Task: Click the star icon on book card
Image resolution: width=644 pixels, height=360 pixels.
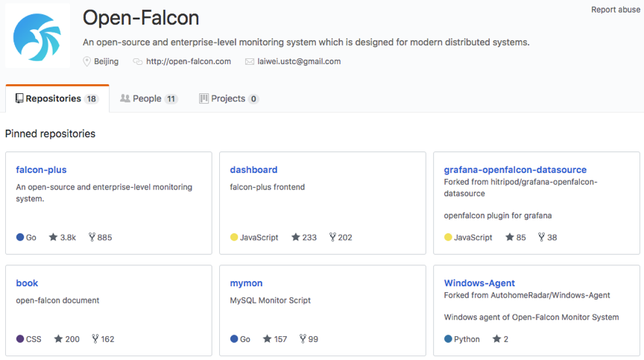Action: (58, 338)
